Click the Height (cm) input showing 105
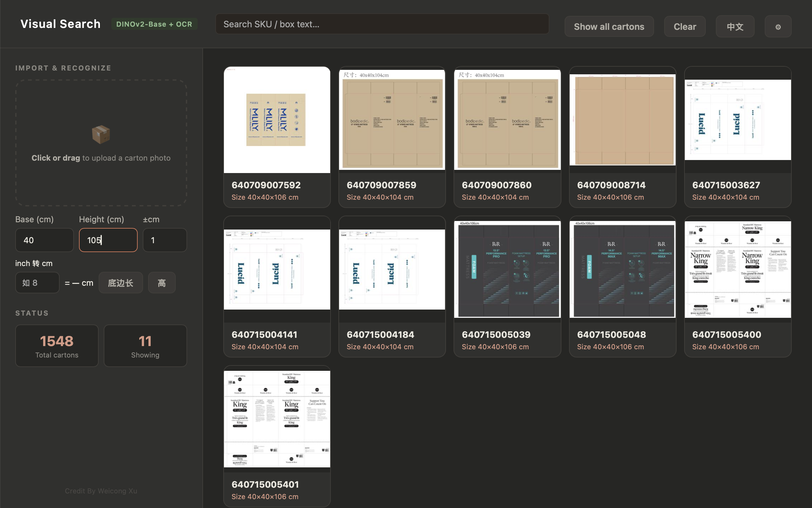Viewport: 812px width, 508px height. coord(108,240)
